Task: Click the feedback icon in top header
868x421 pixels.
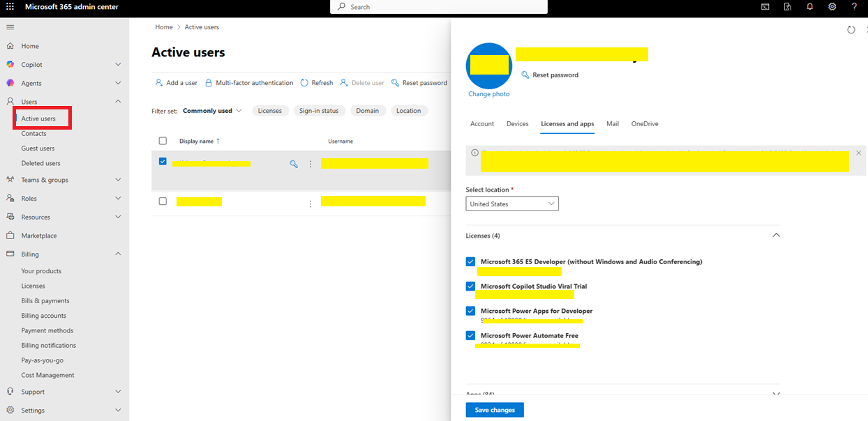Action: coord(788,7)
